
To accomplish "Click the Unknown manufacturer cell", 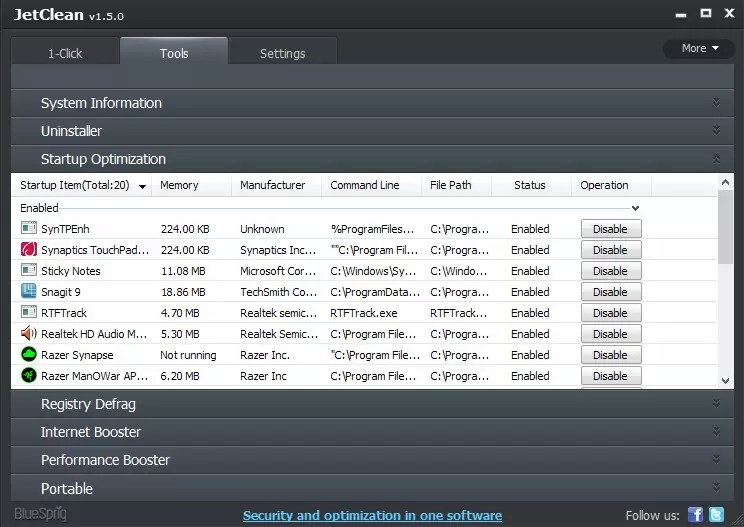I will point(262,229).
